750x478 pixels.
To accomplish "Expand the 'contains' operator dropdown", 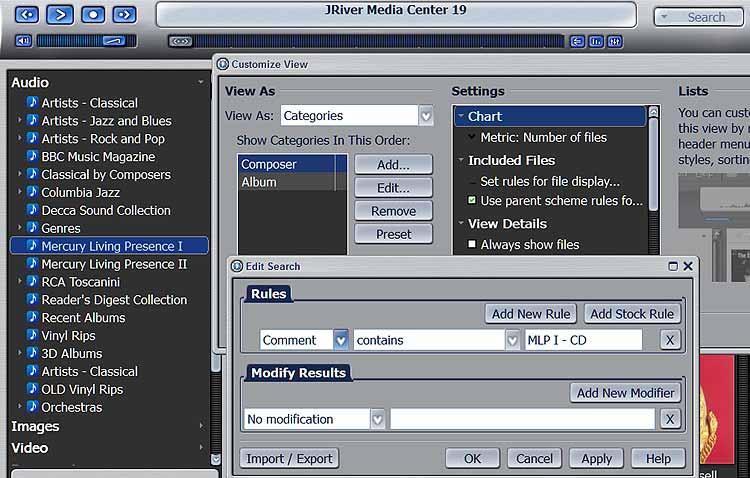I will (x=512, y=340).
